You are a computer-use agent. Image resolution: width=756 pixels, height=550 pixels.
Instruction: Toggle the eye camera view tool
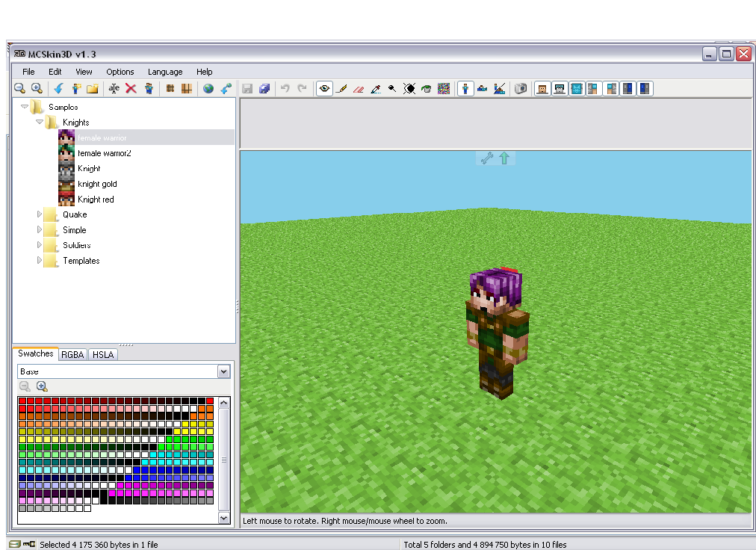[x=324, y=88]
